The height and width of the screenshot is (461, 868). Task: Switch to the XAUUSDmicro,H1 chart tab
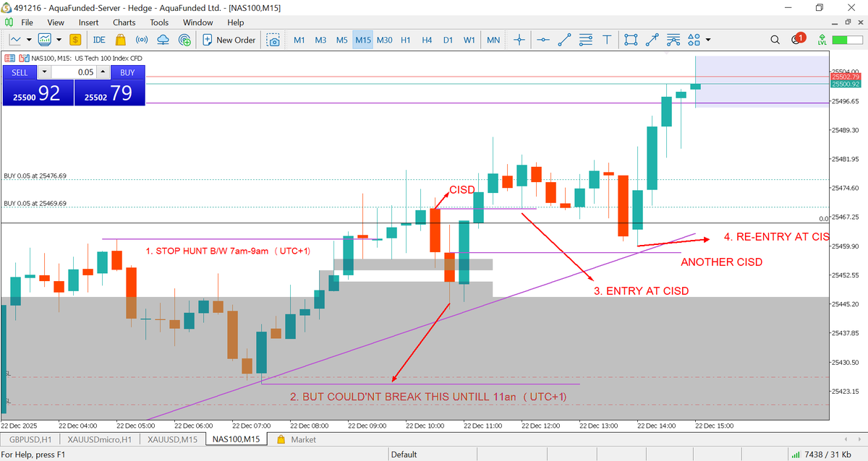99,439
